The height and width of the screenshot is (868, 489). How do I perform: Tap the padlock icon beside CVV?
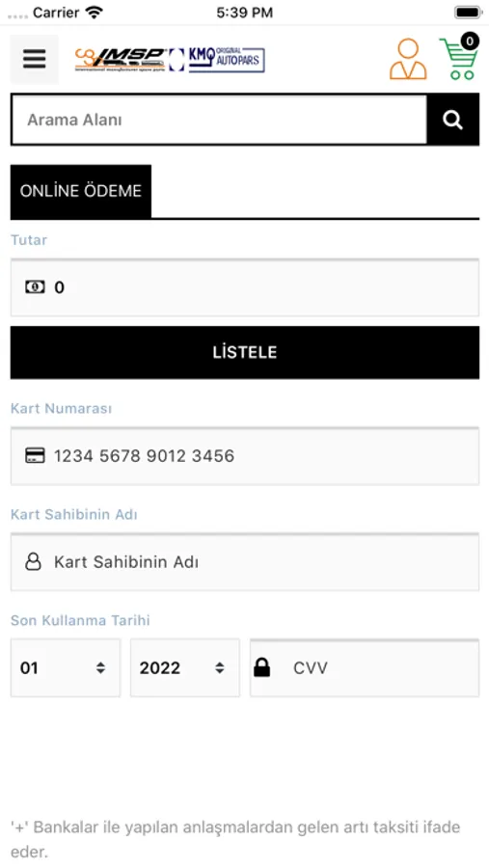coord(262,667)
